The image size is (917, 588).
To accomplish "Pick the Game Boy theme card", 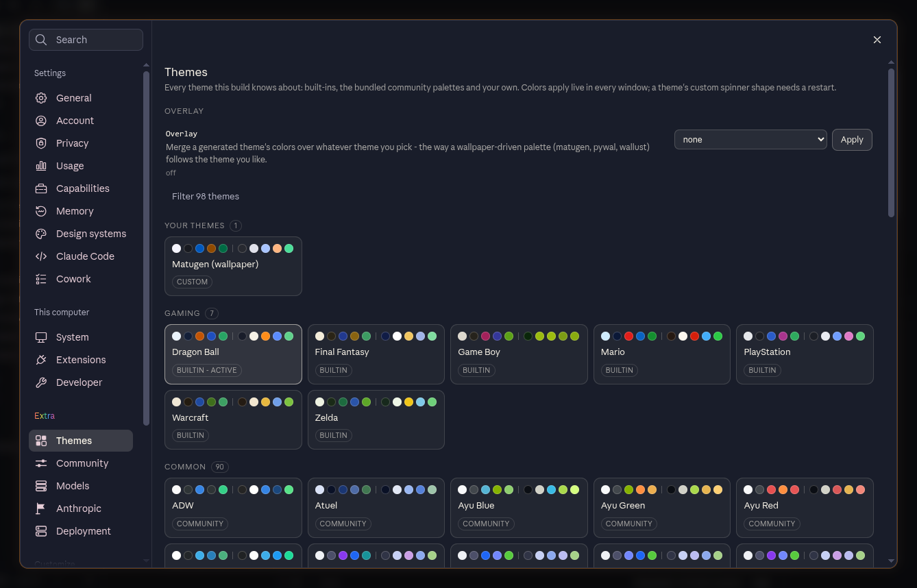I will 519,354.
